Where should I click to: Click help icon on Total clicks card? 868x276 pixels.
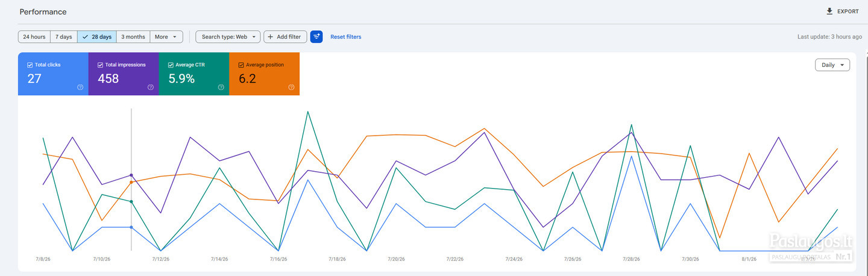point(80,87)
